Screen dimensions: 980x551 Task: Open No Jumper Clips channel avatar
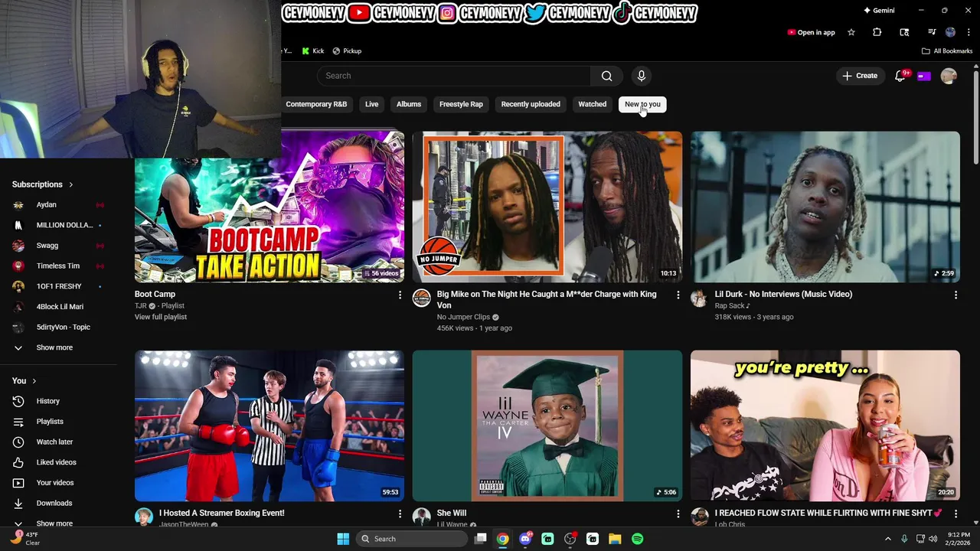tap(422, 298)
